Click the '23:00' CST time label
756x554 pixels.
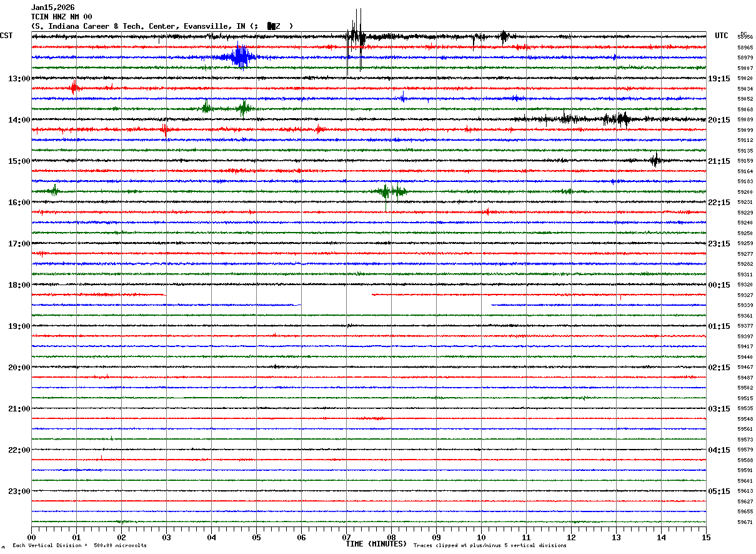tap(19, 491)
